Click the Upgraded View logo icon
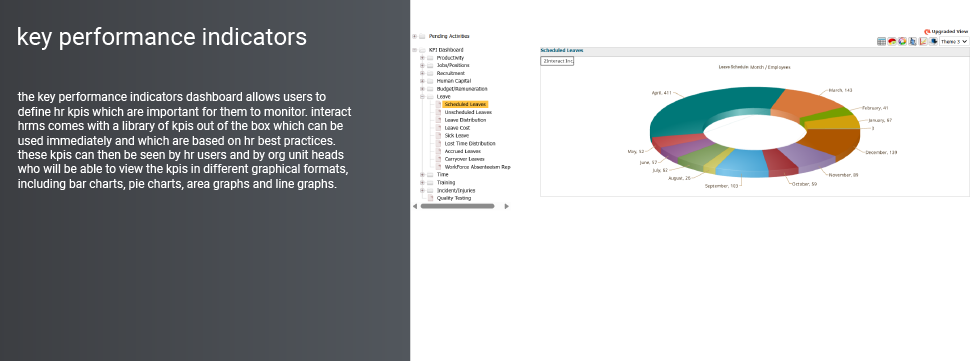 (x=927, y=32)
